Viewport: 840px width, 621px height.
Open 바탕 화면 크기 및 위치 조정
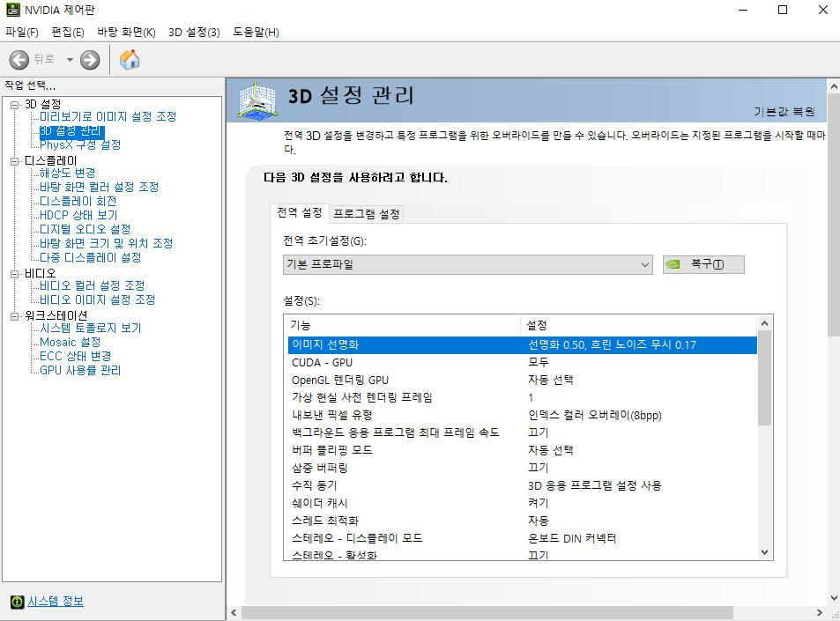(x=106, y=244)
